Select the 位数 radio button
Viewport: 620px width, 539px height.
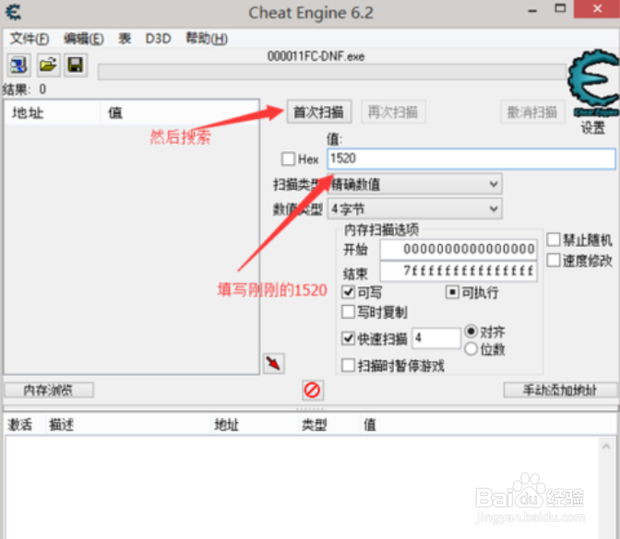click(x=471, y=349)
